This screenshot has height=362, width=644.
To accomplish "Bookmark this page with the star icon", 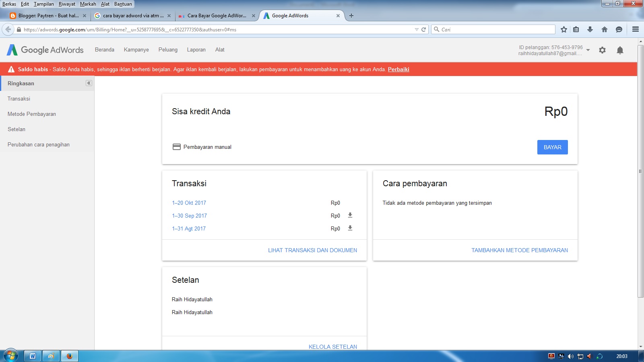I will (x=564, y=29).
